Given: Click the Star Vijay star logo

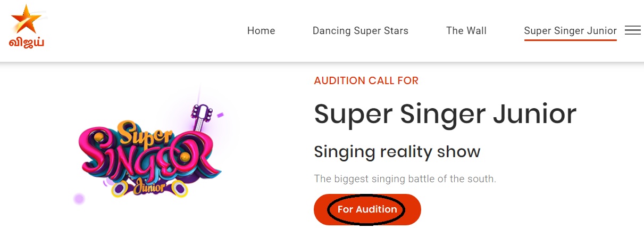Looking at the screenshot, I should coord(26,20).
